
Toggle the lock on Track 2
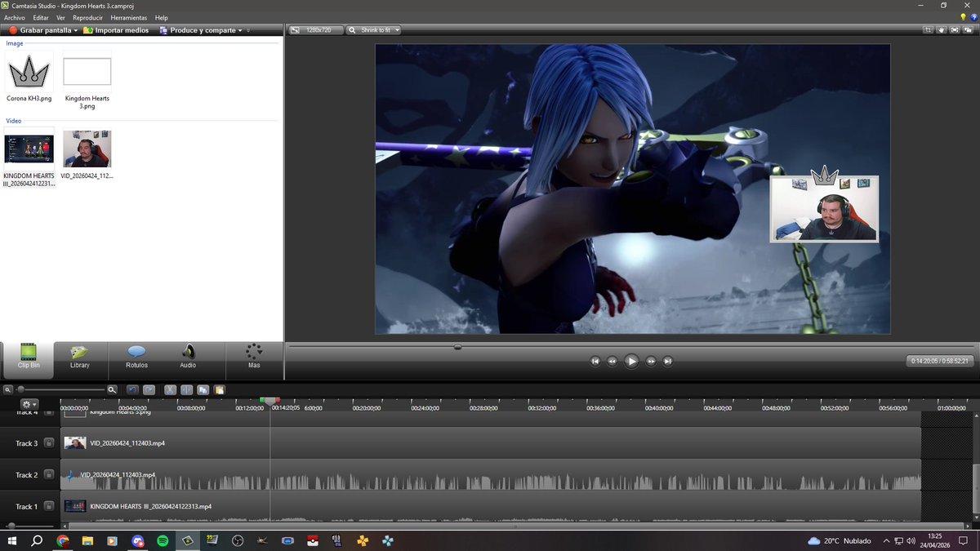click(49, 474)
